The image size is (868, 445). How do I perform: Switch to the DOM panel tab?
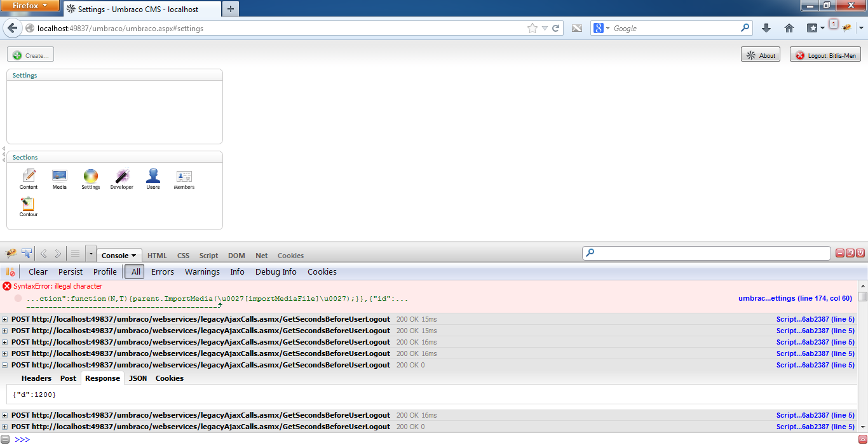click(236, 256)
